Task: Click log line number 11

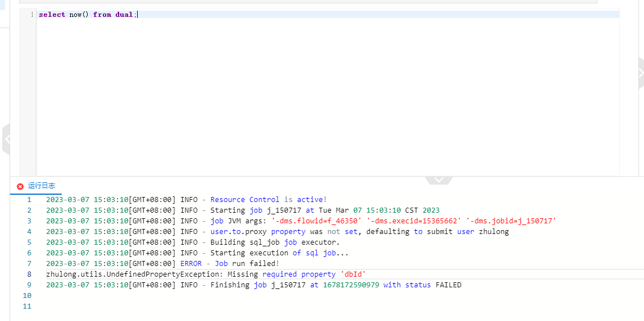Action: point(27,306)
